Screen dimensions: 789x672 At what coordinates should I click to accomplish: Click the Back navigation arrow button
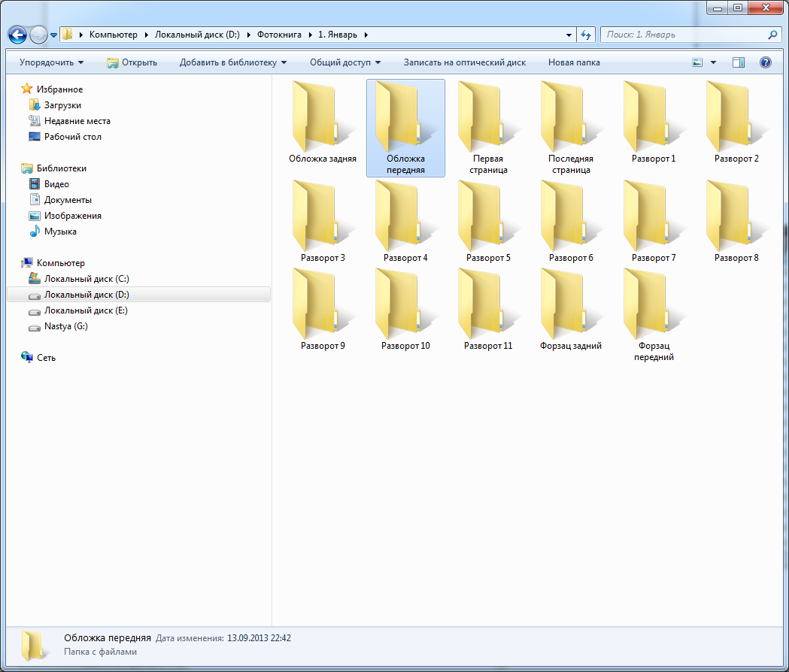17,35
